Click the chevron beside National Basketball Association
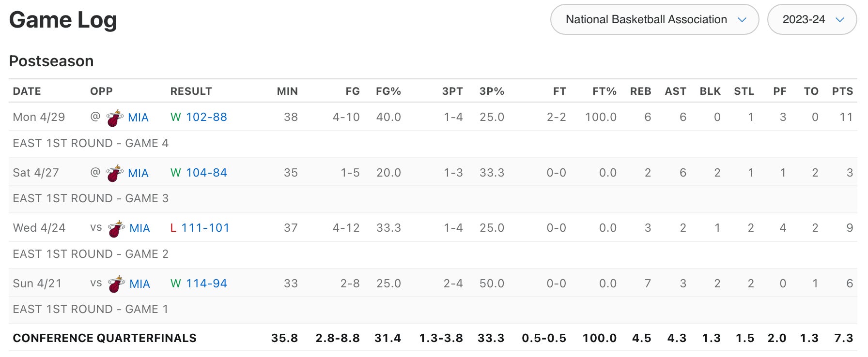The height and width of the screenshot is (357, 868). [742, 20]
